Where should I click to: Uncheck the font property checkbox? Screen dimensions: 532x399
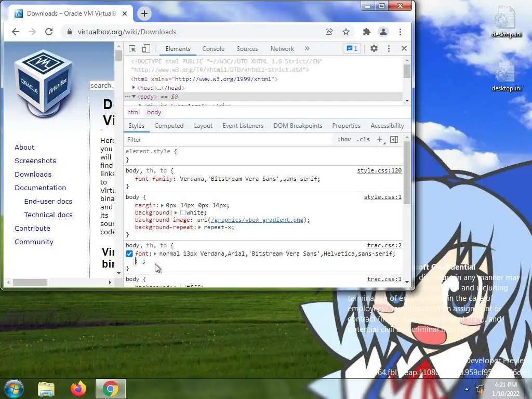pyautogui.click(x=129, y=254)
